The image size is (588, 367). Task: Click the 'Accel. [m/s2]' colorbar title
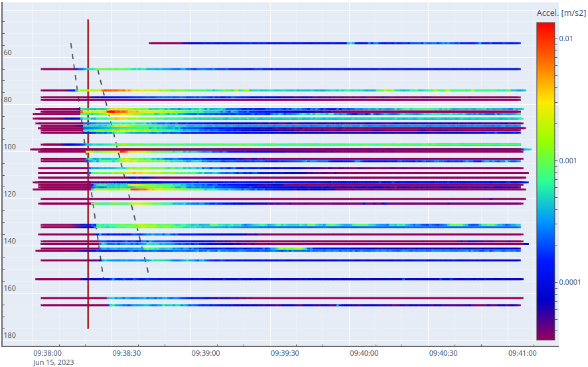tap(561, 13)
